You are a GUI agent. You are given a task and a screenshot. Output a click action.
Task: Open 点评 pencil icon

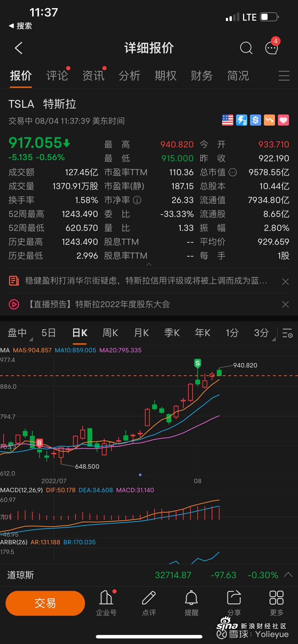[x=149, y=603]
